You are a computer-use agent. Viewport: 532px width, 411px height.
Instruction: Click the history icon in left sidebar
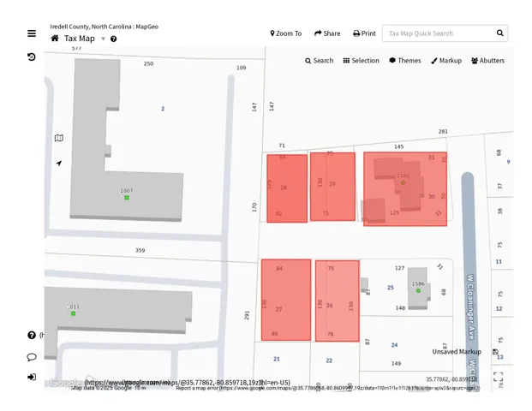point(32,57)
